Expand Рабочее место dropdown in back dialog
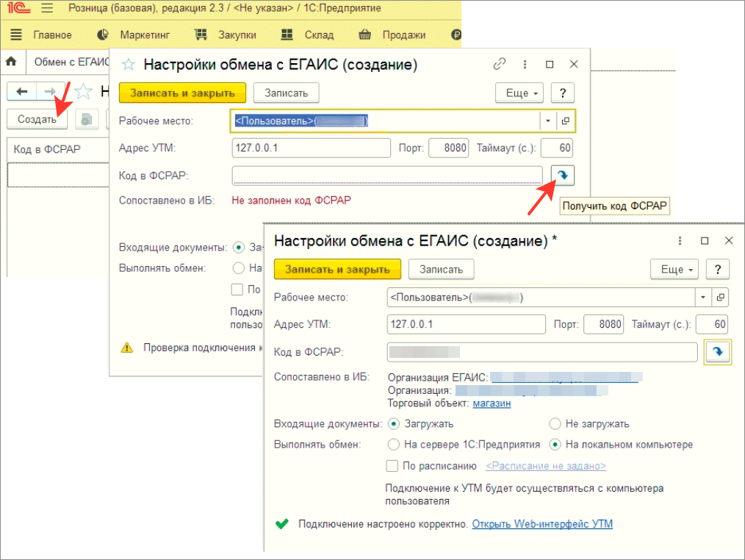This screenshot has height=560, width=745. pos(548,121)
